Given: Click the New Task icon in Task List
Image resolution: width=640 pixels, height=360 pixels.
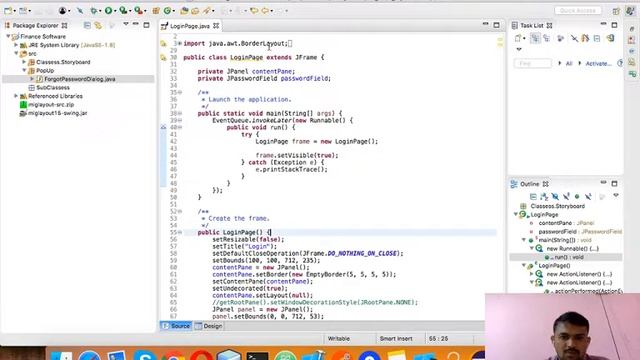Looking at the screenshot, I should 518,38.
